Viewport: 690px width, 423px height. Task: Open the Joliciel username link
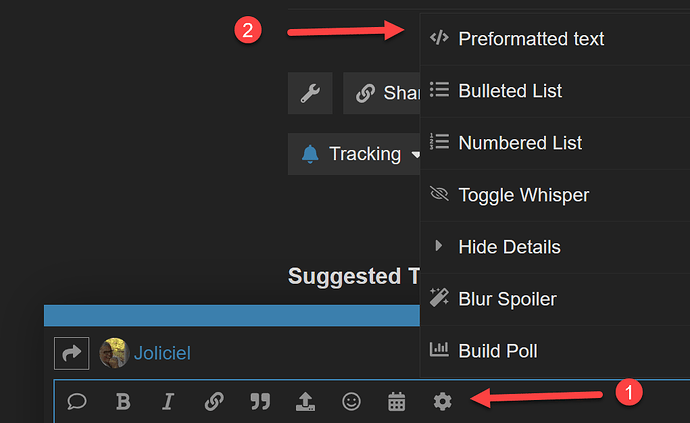click(162, 353)
